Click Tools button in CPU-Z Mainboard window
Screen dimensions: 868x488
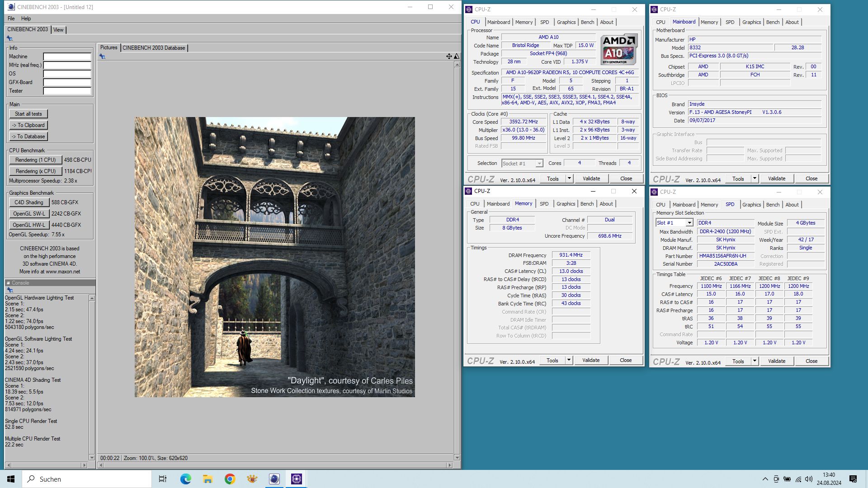738,178
